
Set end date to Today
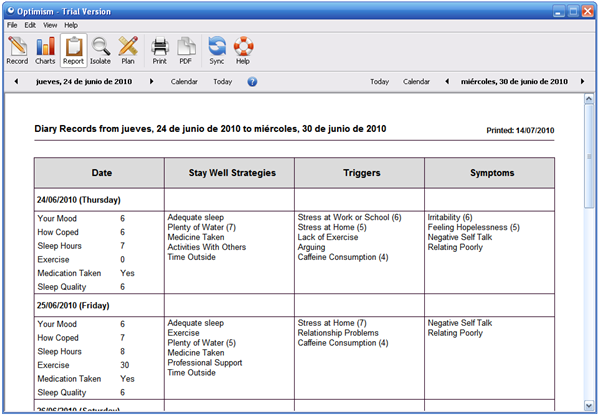[379, 81]
